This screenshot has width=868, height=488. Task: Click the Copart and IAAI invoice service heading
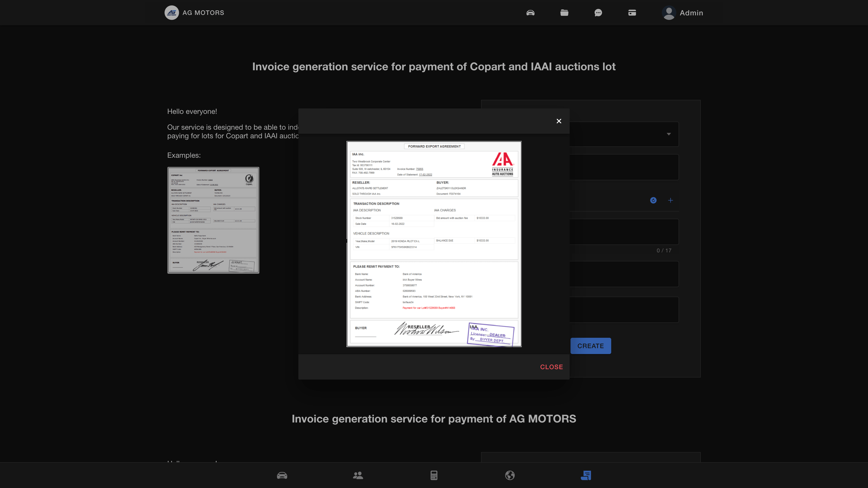pos(434,67)
